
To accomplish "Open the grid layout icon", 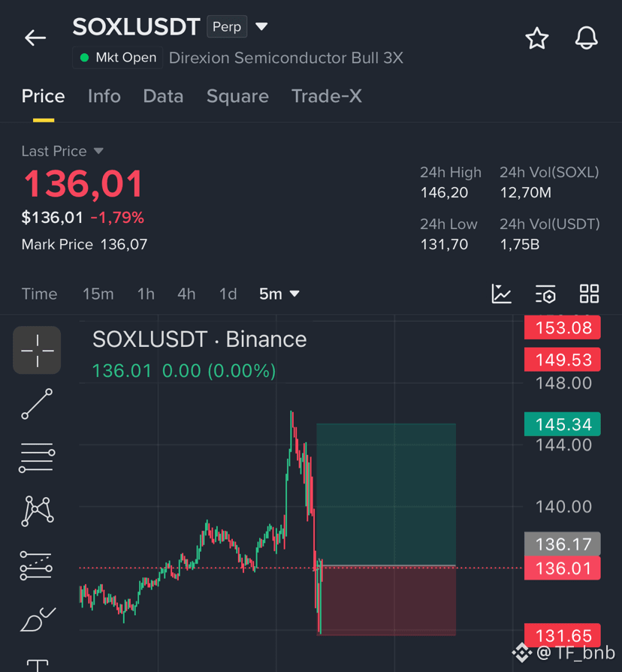I will 589,294.
